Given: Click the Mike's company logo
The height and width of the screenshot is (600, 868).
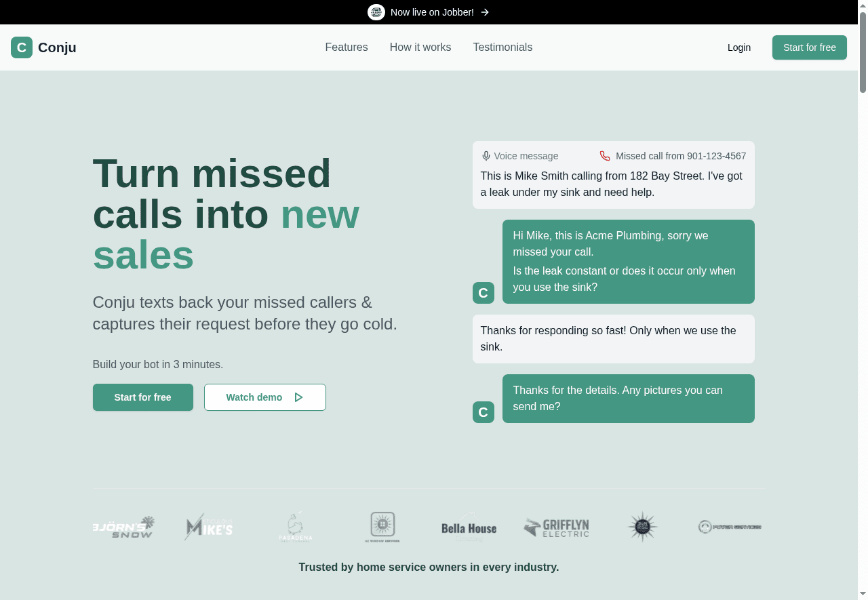Looking at the screenshot, I should (x=209, y=527).
